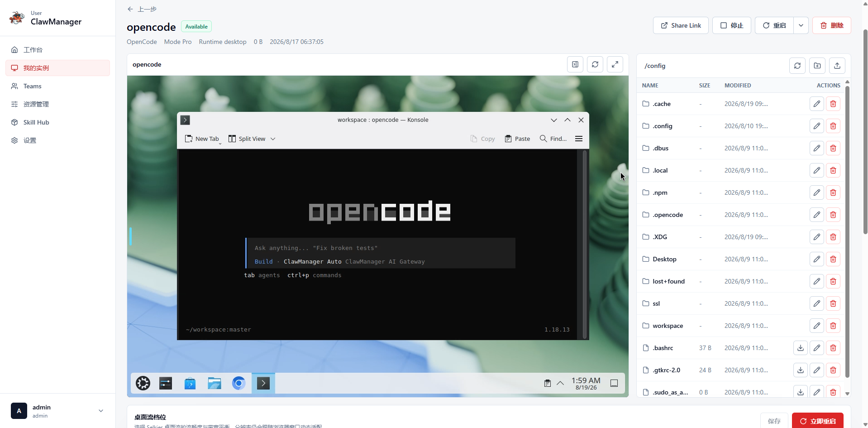This screenshot has width=868, height=428.
Task: Download the .bashrc file
Action: (801, 348)
